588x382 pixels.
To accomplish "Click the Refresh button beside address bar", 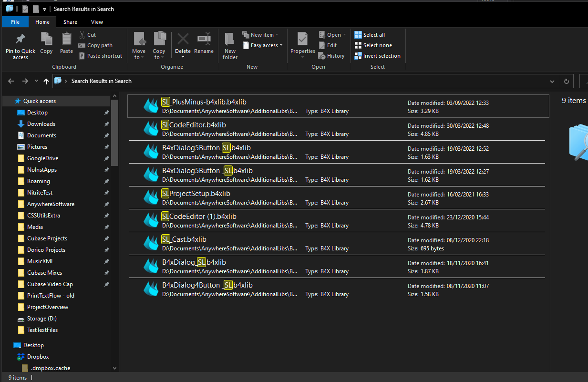I will point(566,81).
